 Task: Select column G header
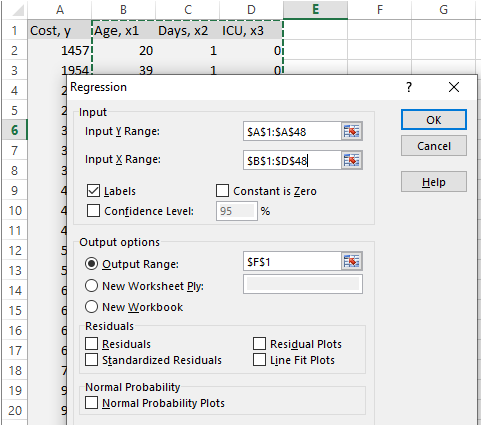(444, 10)
